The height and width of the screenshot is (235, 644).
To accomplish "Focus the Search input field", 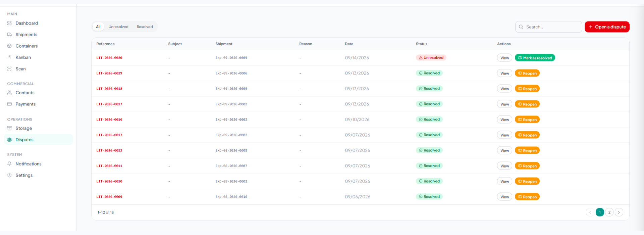I will [x=548, y=27].
